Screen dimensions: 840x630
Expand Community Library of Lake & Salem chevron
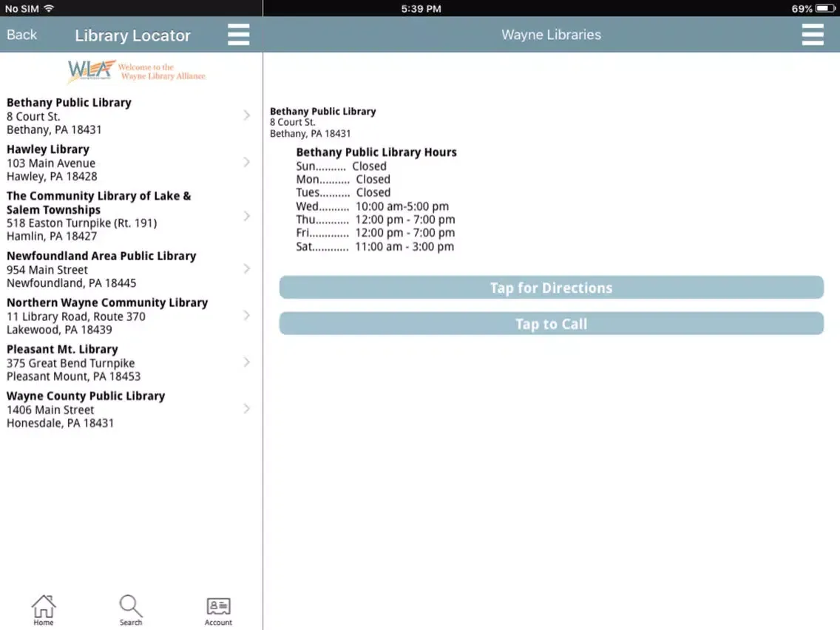click(246, 216)
